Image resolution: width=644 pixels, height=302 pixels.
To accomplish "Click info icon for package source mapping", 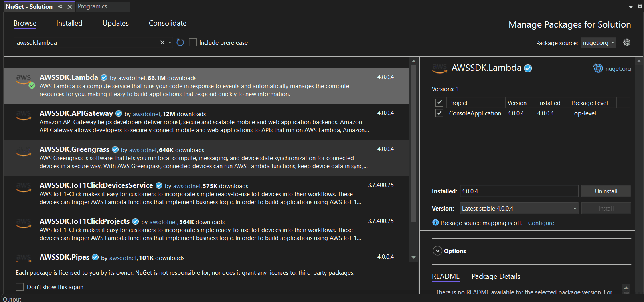I will click(x=435, y=223).
